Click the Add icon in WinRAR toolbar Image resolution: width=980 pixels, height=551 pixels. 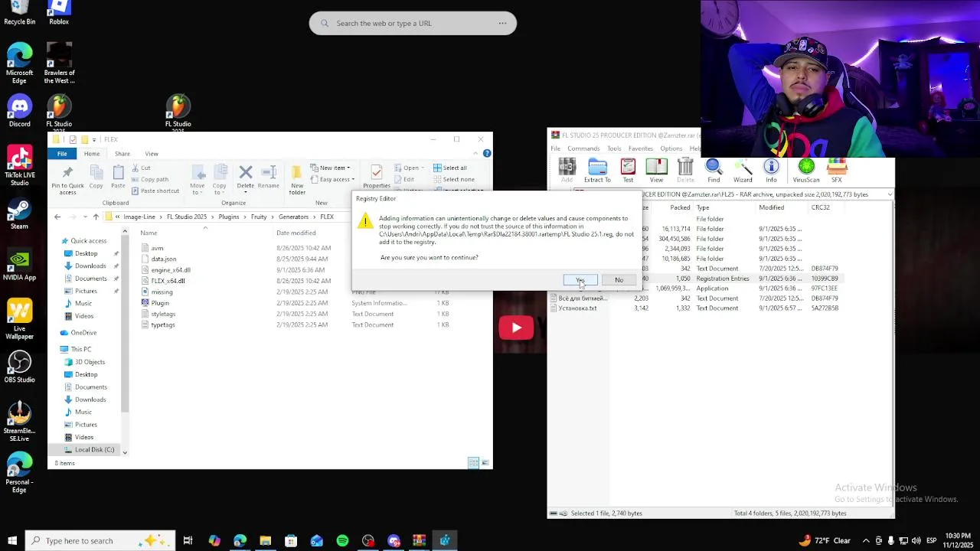567,171
